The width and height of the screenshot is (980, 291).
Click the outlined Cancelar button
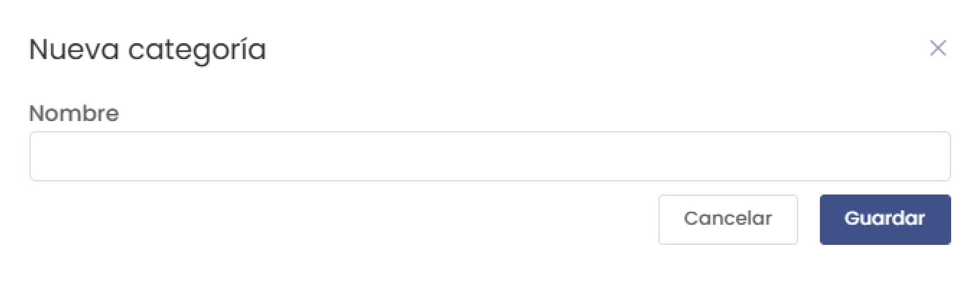click(728, 219)
